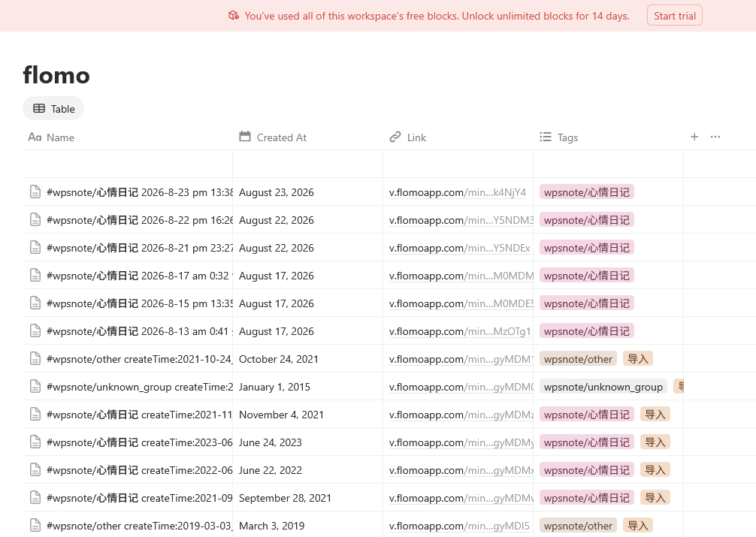
Task: Click page icon of the createTime:2021-09 row
Action: (x=35, y=498)
